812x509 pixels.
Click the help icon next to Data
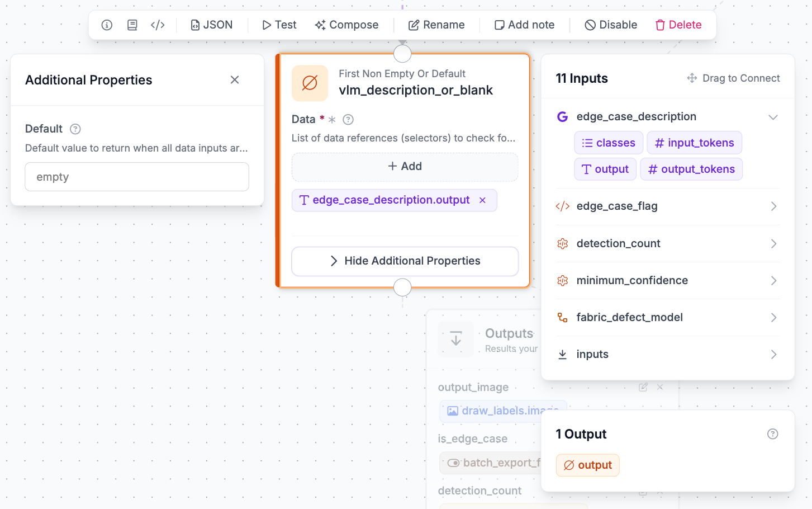tap(348, 119)
